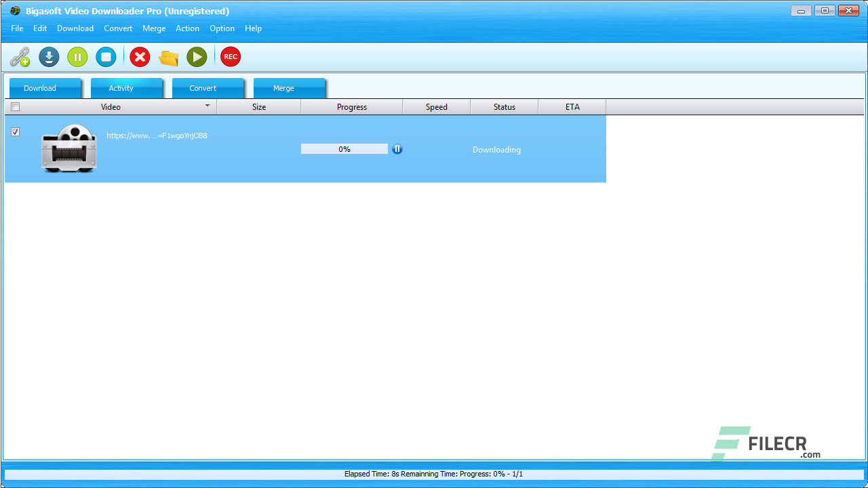Image resolution: width=868 pixels, height=488 pixels.
Task: Stop the download with the blue stop icon
Action: tap(106, 57)
